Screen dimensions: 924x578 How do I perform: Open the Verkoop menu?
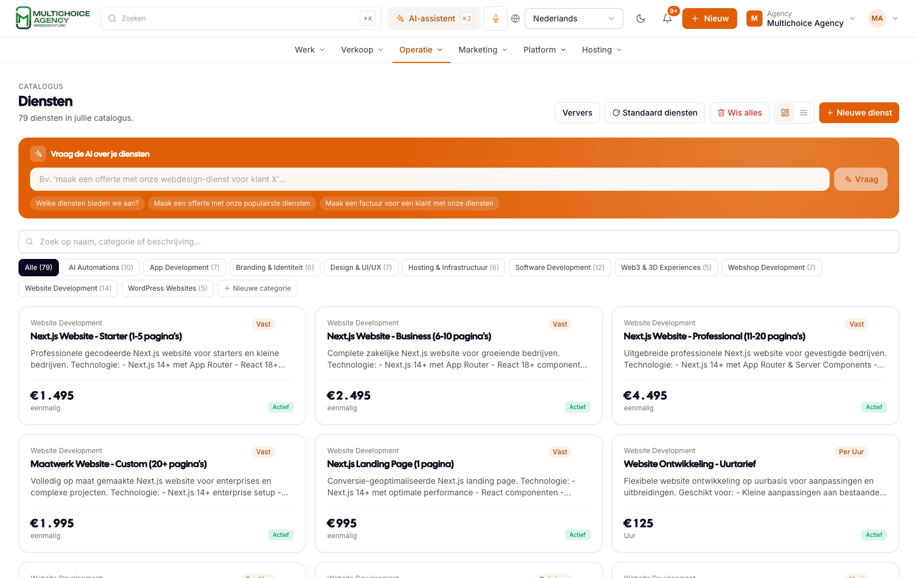coord(362,50)
